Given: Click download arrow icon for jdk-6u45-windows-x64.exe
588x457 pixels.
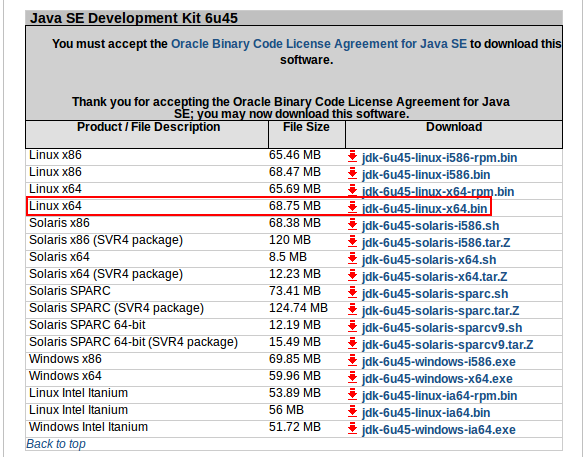Looking at the screenshot, I should point(352,378).
